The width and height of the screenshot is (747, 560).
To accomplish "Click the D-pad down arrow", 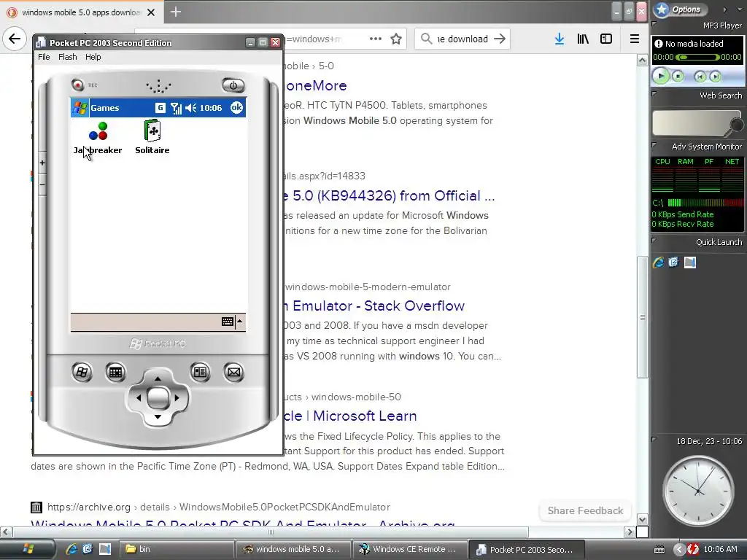I will (x=158, y=417).
